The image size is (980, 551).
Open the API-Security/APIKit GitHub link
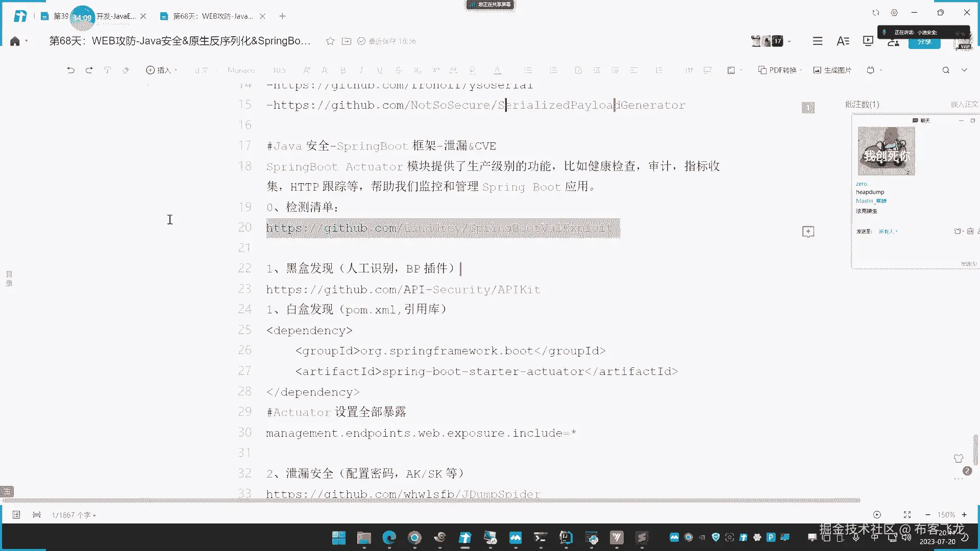coord(403,290)
